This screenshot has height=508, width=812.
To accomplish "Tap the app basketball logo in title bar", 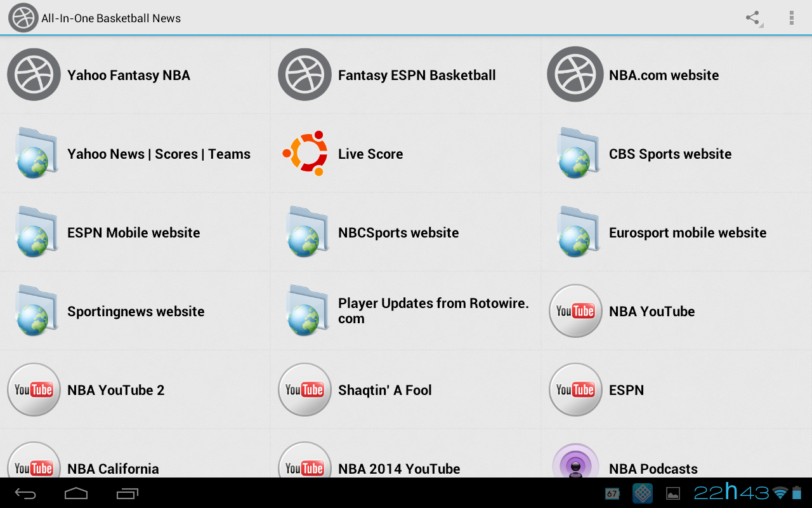I will click(23, 18).
